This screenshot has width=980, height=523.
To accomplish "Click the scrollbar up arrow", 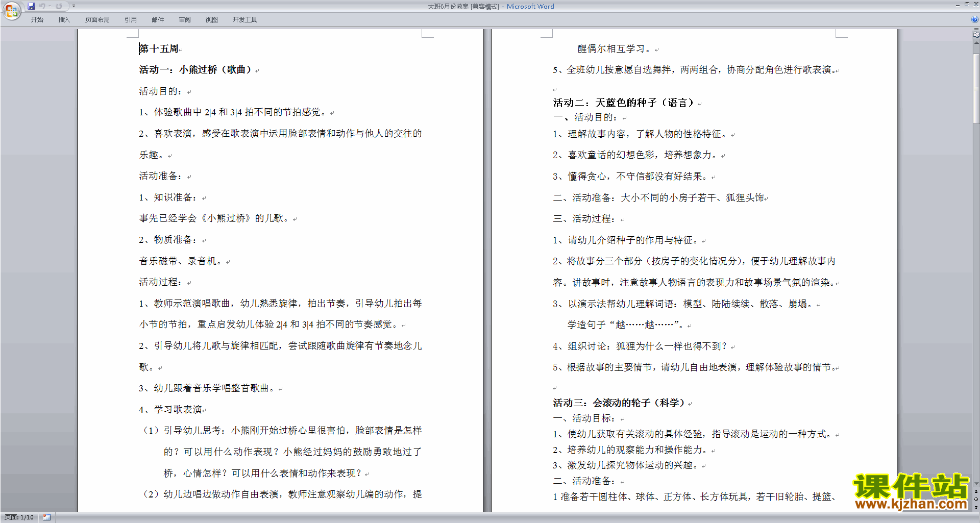I will [976, 43].
